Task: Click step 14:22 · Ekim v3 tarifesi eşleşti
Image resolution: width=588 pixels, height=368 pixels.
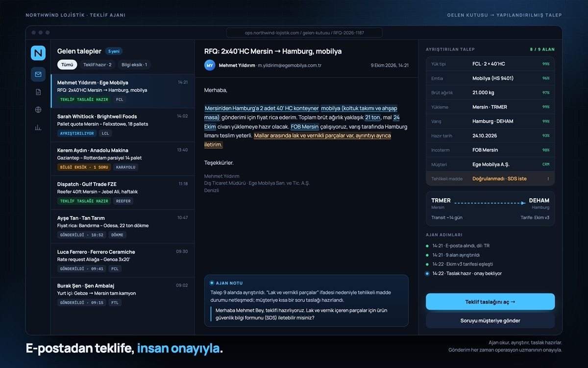Action: pyautogui.click(x=463, y=264)
